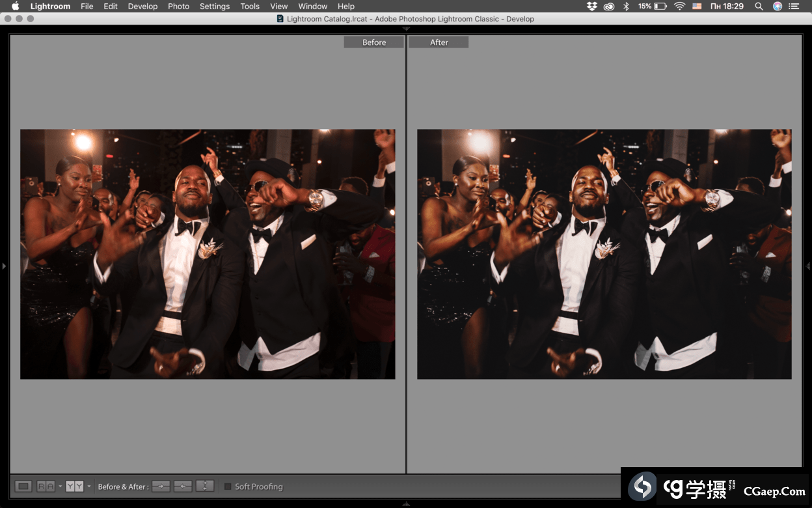The image size is (812, 508).
Task: Expand the right panel with side arrow
Action: [807, 266]
